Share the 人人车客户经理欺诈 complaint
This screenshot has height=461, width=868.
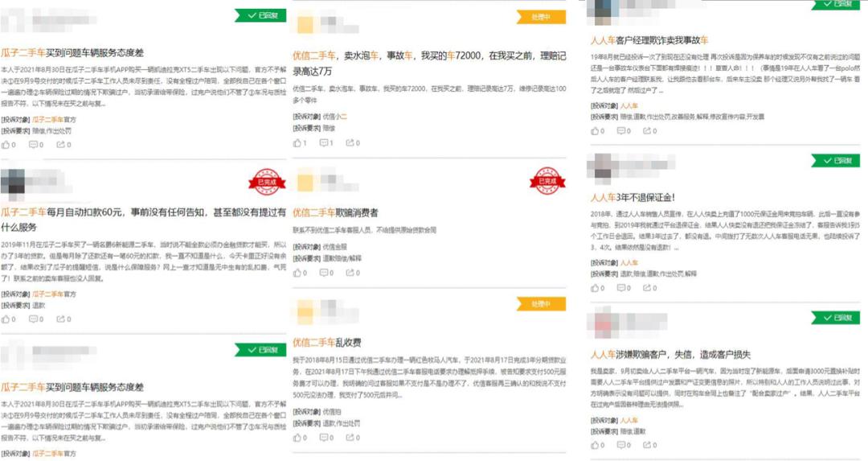(650, 131)
